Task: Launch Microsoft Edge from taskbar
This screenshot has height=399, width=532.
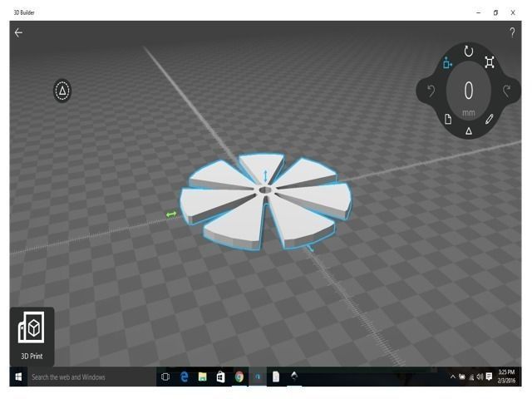Action: 184,377
